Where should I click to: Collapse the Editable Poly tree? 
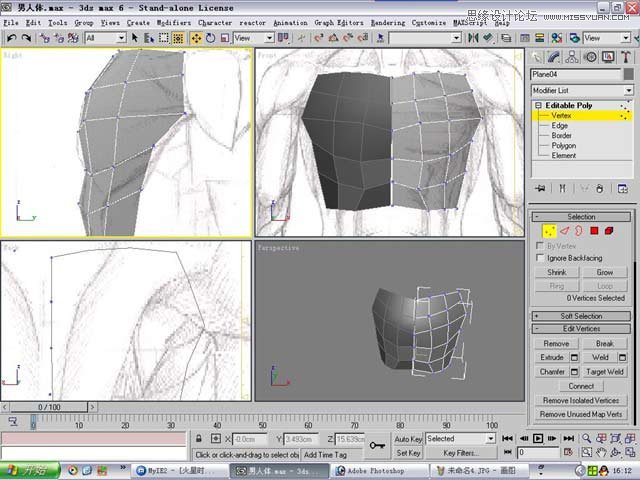point(538,105)
